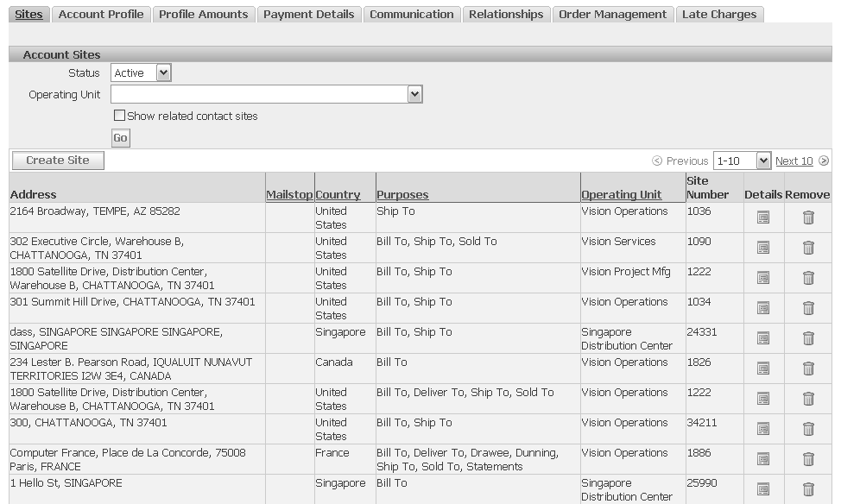Image resolution: width=841 pixels, height=504 pixels.
Task: Click the Go button
Action: 121,138
